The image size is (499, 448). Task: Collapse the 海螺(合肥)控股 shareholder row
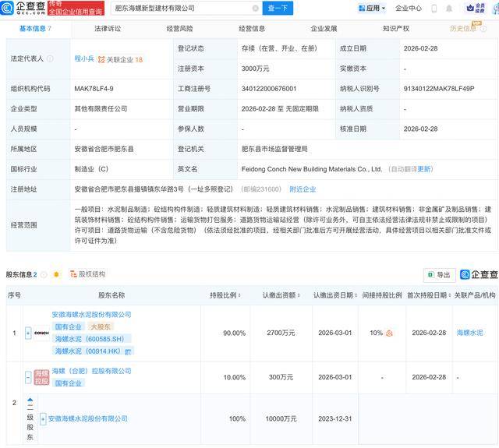28,376
